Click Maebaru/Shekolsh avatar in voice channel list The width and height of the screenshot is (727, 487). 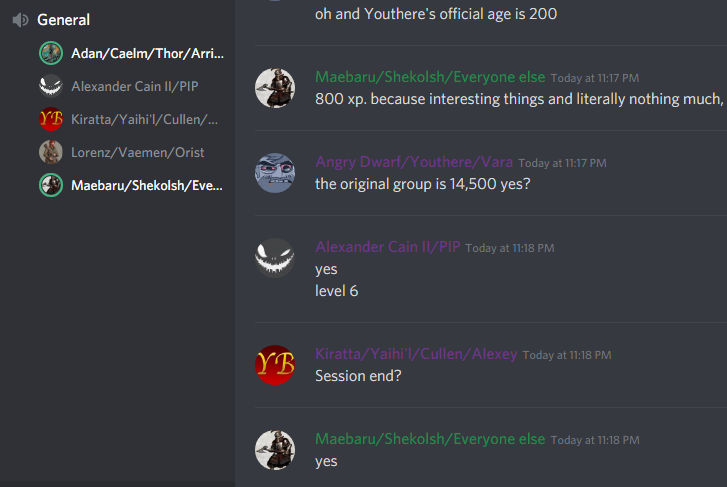click(51, 185)
